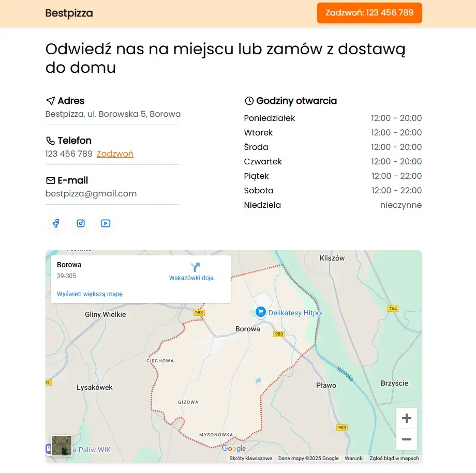Open the YouTube social icon
476x473 pixels.
coord(106,223)
